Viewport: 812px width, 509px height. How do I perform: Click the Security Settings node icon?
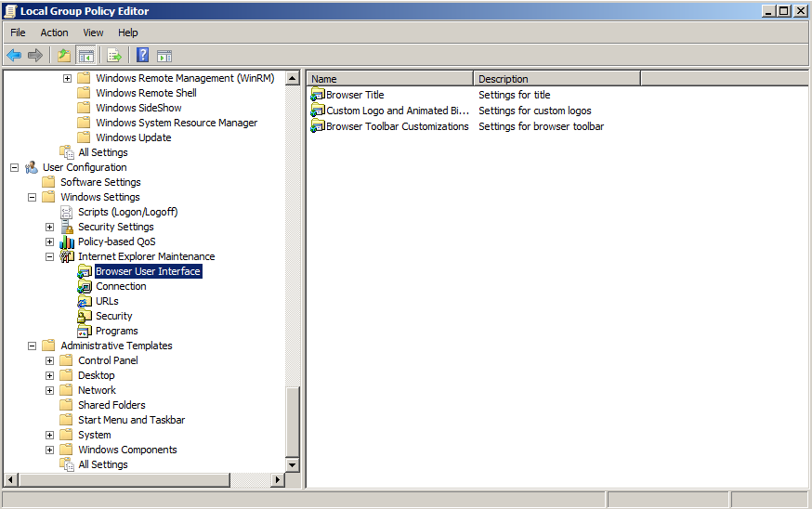[x=67, y=227]
